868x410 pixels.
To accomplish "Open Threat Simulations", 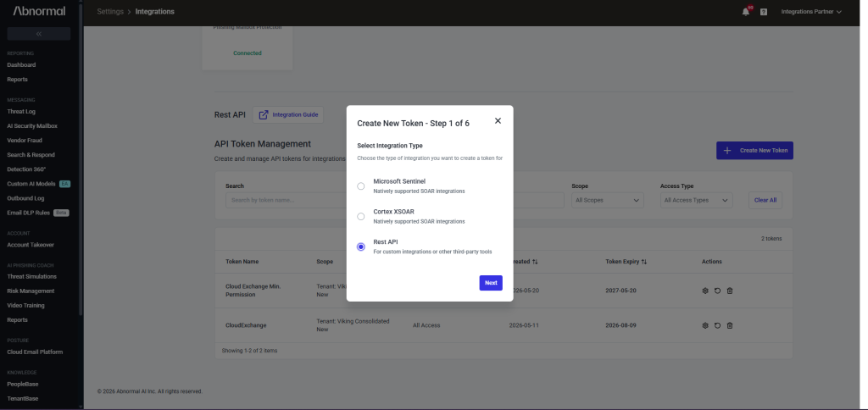I will click(31, 277).
